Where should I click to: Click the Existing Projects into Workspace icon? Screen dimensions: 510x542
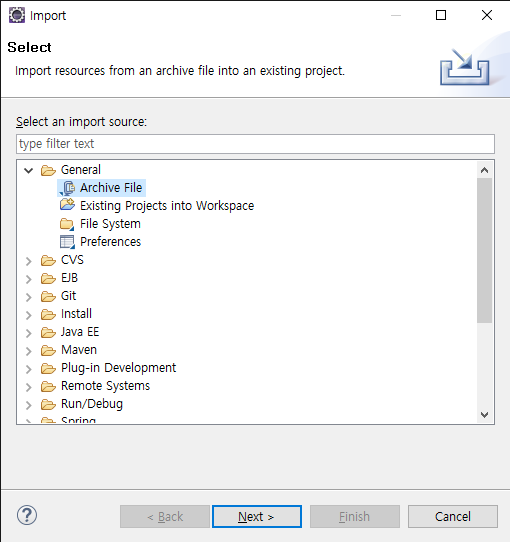point(67,205)
